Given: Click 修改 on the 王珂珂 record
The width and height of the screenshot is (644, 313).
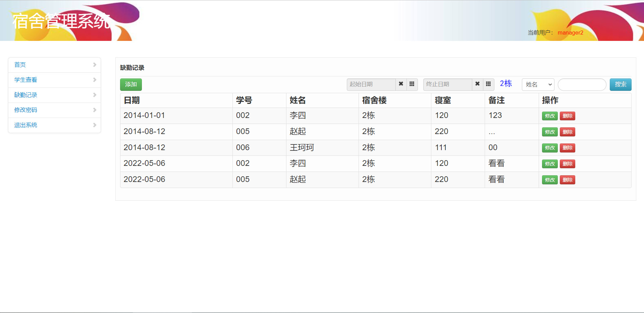Looking at the screenshot, I should 549,148.
